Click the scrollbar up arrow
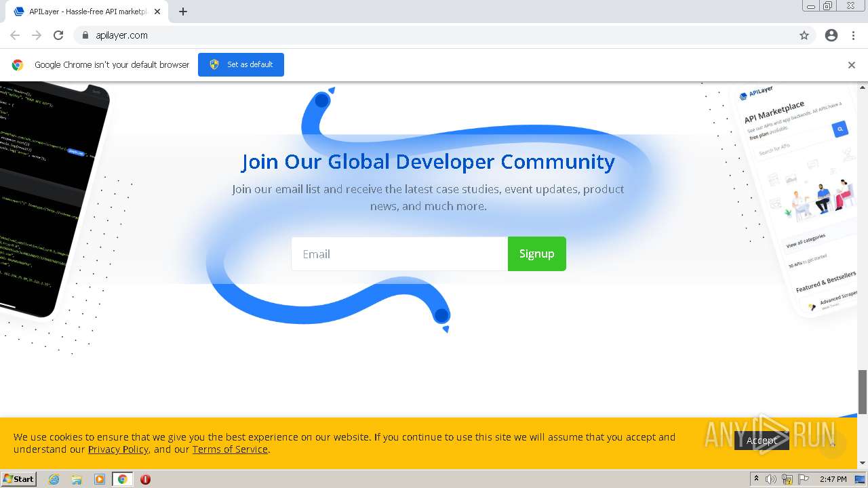This screenshot has height=488, width=868. [x=863, y=87]
